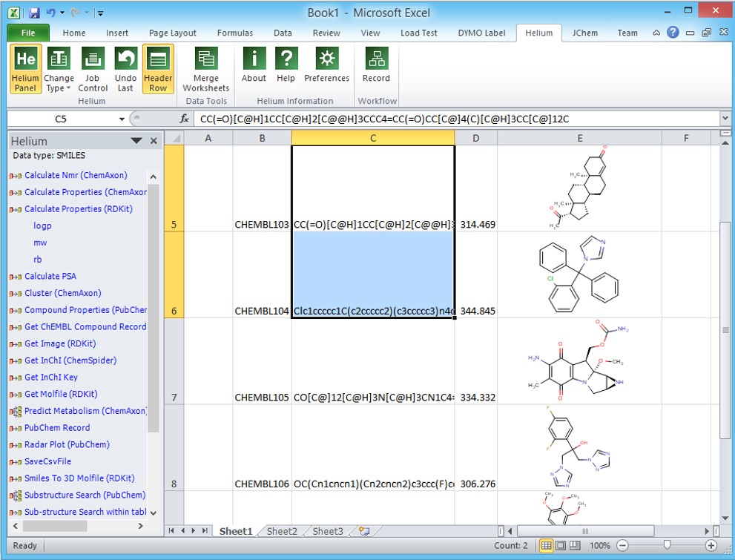Click the Merge Worksheets icon
The width and height of the screenshot is (735, 560).
pyautogui.click(x=206, y=69)
